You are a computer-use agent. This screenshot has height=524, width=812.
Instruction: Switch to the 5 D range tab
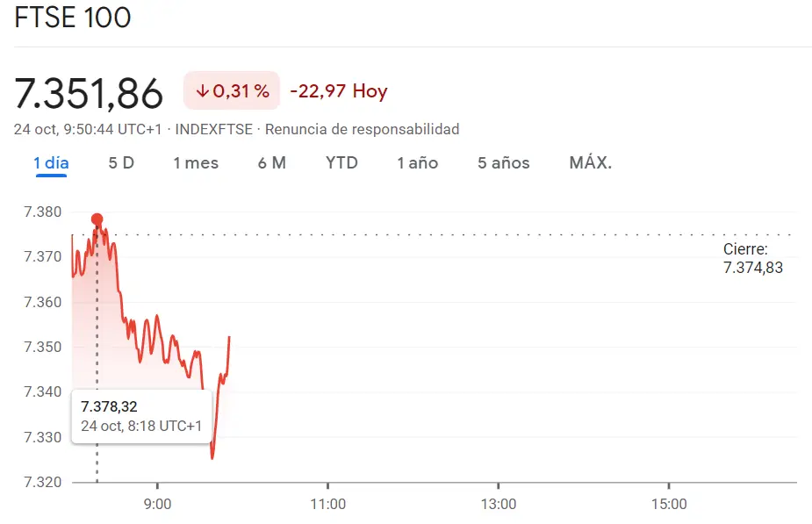tap(121, 162)
